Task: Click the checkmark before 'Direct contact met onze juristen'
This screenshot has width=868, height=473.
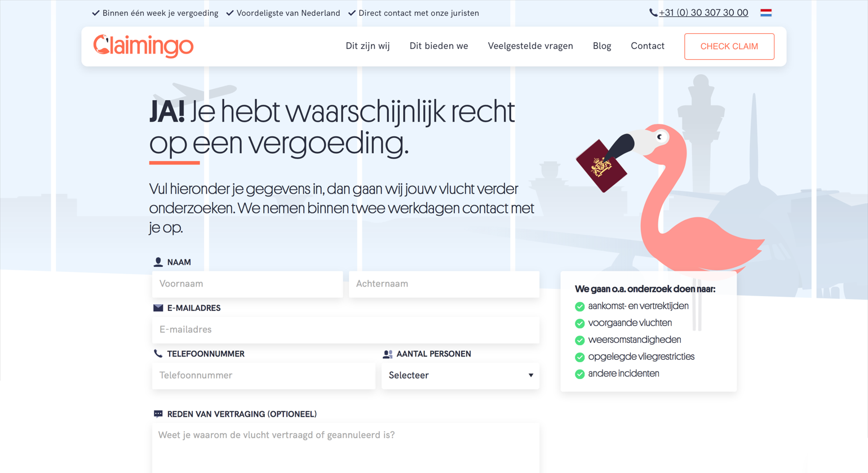Action: (352, 13)
